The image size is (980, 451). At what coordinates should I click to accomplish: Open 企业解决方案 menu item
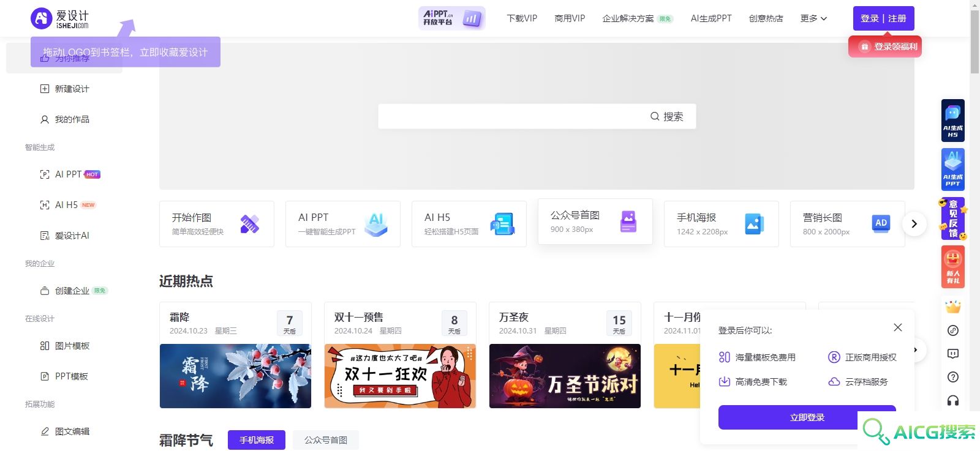pos(637,18)
